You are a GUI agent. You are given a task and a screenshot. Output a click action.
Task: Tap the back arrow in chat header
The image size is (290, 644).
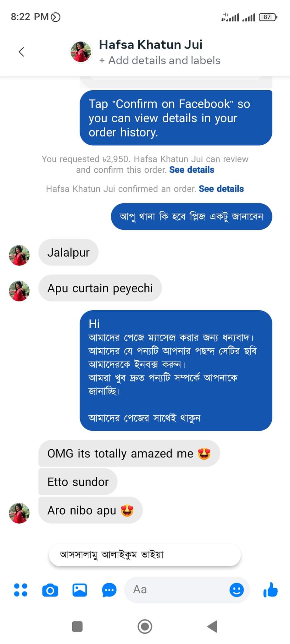click(21, 52)
